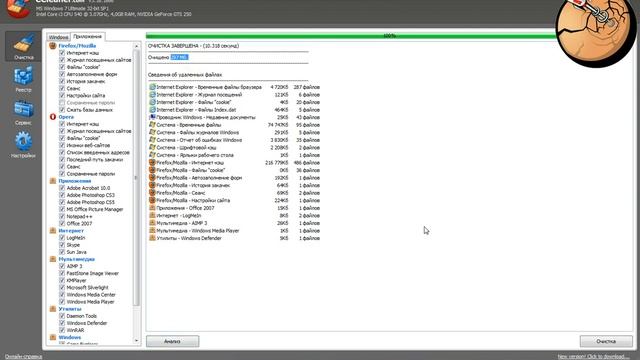The height and width of the screenshot is (360, 640).
Task: Select Система - Отчет об ошибках Windows row
Action: click(234, 140)
